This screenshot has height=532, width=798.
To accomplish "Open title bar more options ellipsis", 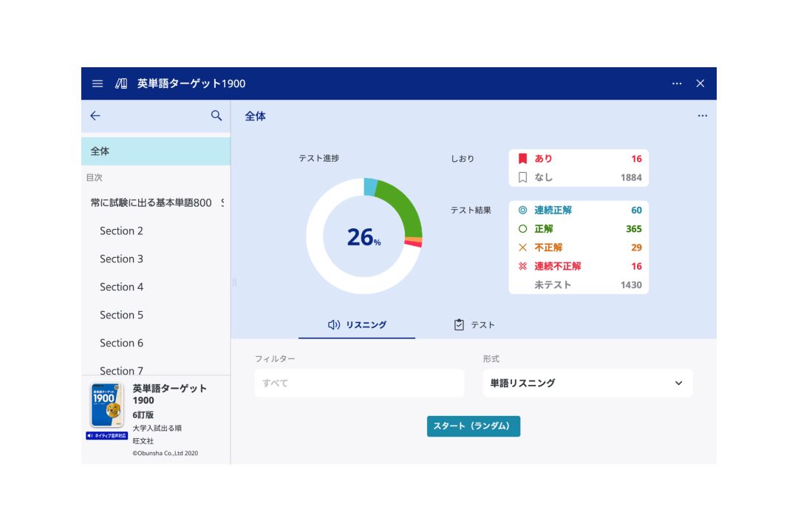I will point(676,83).
